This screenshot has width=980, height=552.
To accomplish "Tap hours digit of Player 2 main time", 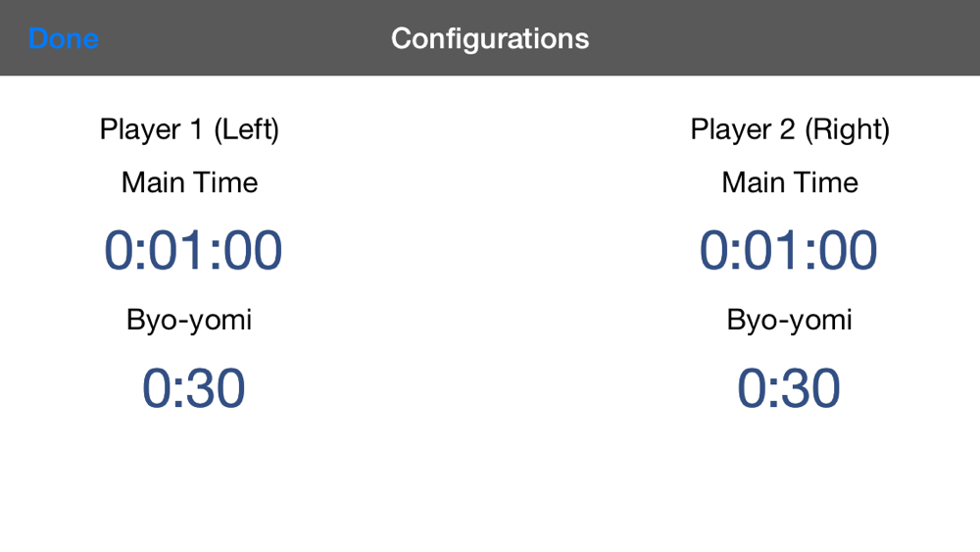I will coord(714,250).
